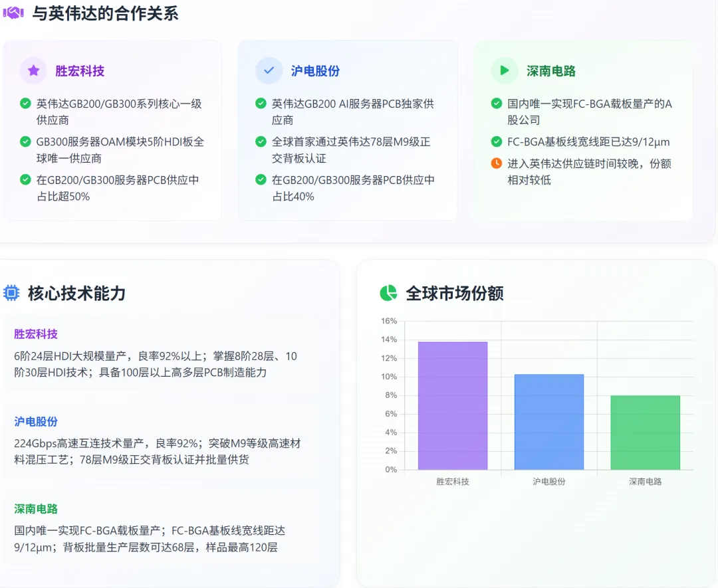Click the 核心技术能力 section heading

76,293
